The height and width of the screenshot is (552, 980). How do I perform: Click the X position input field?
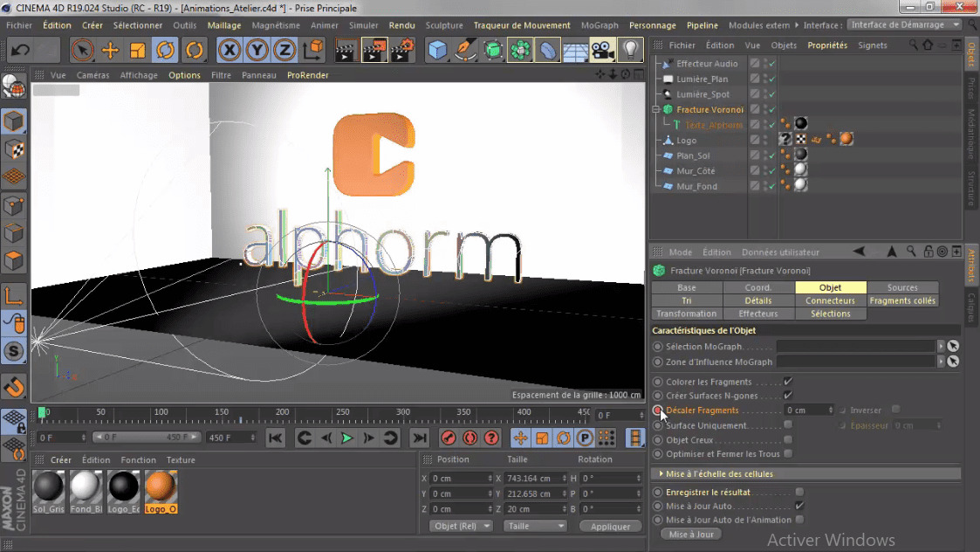[x=459, y=478]
